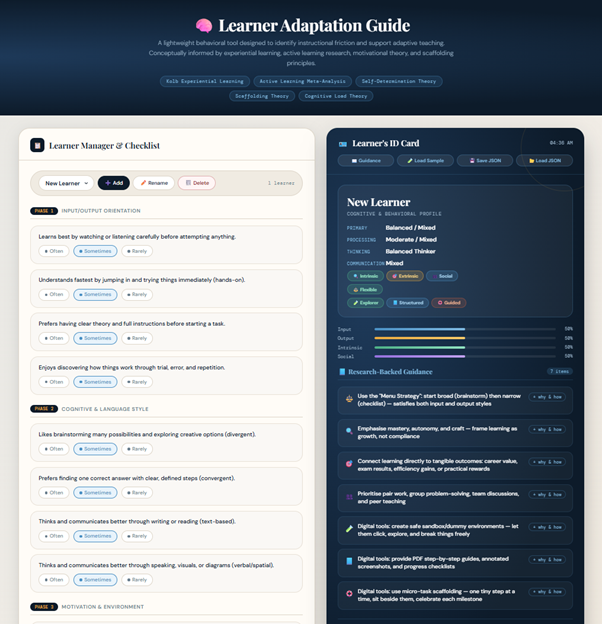Select Rarely for one correct answer (convergent)
This screenshot has width=602, height=624.
tap(137, 493)
